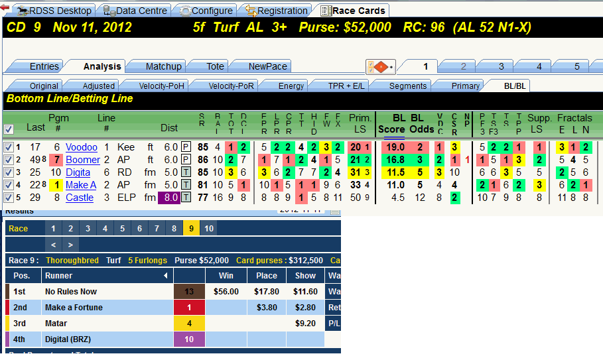Select the Race Cards tab

(x=353, y=11)
